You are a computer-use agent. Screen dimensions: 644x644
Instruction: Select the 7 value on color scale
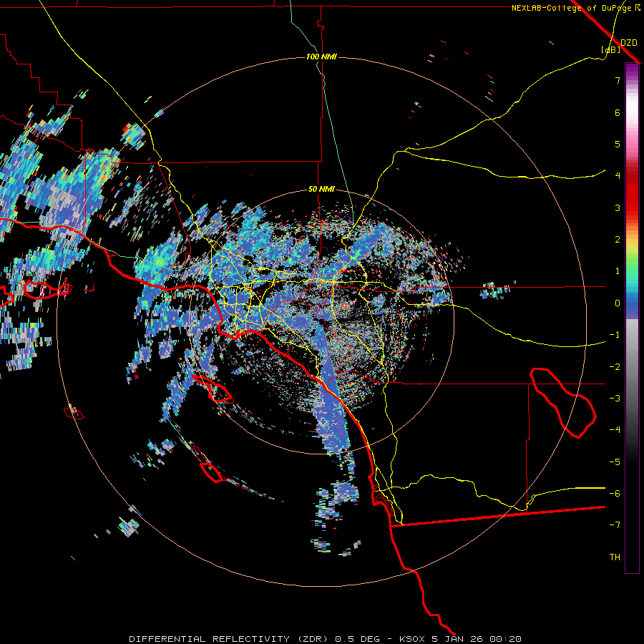coord(618,80)
